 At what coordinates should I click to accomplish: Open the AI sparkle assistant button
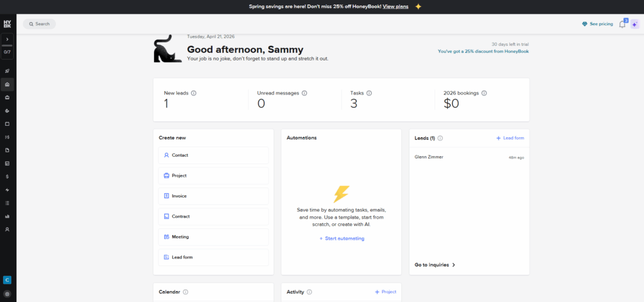pos(635,25)
